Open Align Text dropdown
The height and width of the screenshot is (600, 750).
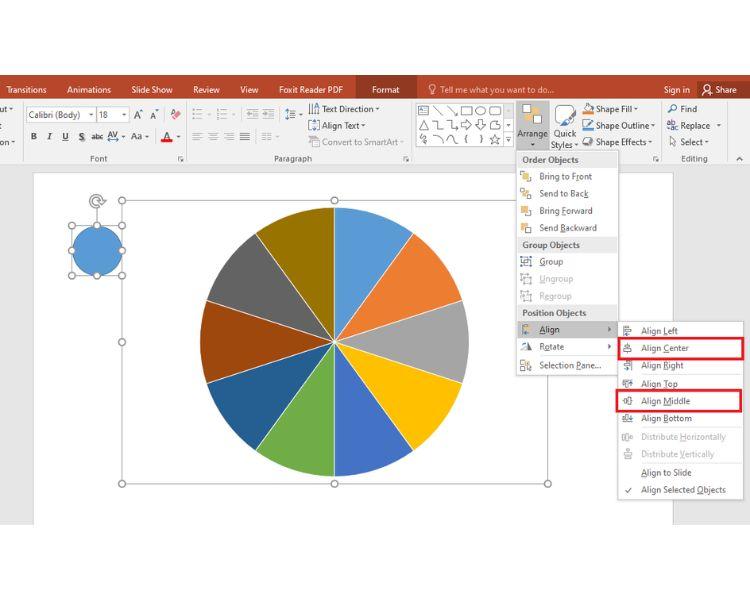coord(337,126)
